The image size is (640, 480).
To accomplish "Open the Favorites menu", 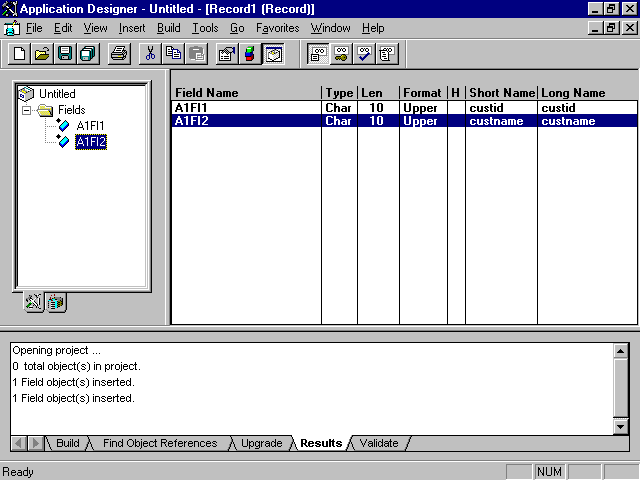I will pos(278,28).
